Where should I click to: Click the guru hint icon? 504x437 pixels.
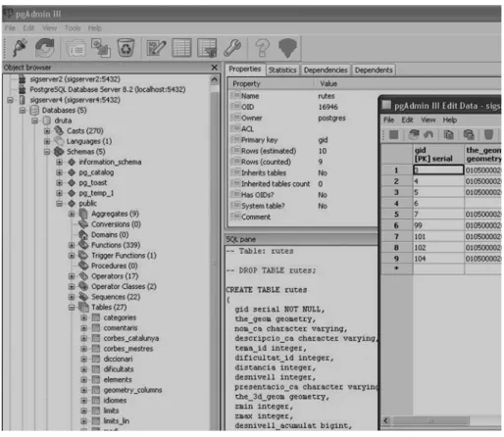click(287, 48)
